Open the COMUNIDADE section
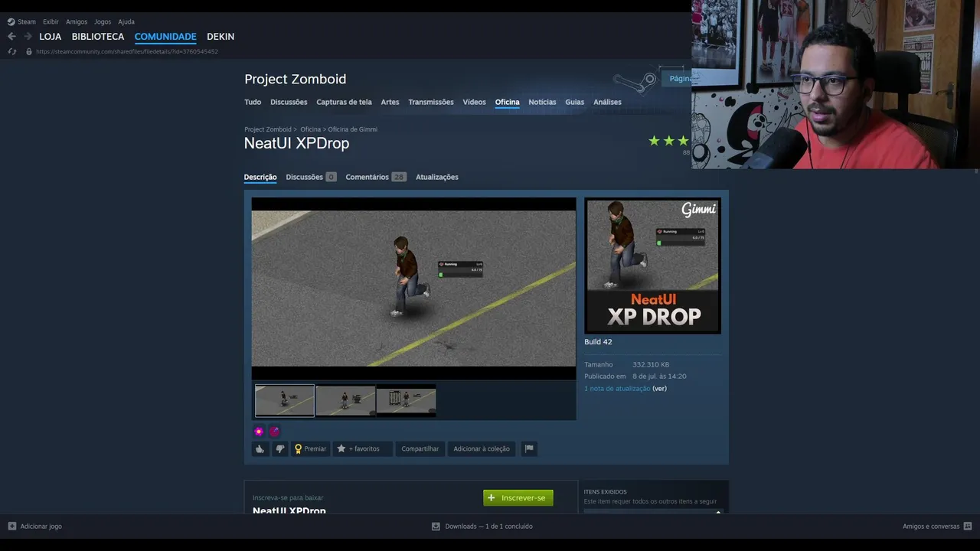The width and height of the screenshot is (980, 551). [x=165, y=36]
